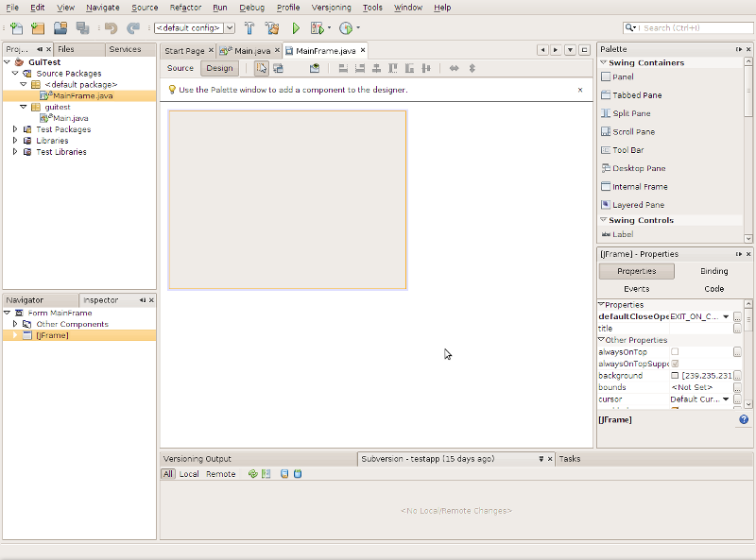
Task: Open the default config dropdown
Action: (x=230, y=28)
